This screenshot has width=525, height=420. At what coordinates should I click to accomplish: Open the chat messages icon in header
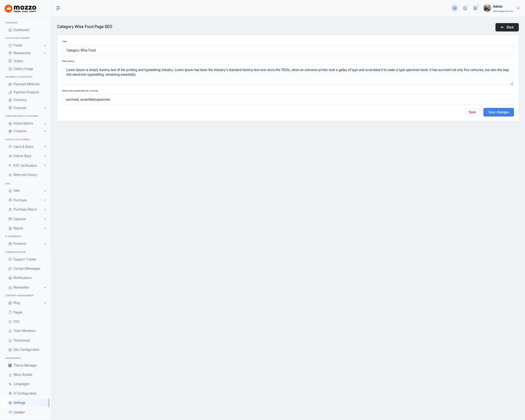[475, 8]
